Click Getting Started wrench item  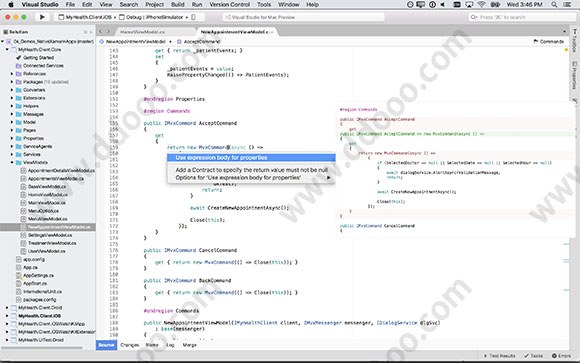coord(38,58)
